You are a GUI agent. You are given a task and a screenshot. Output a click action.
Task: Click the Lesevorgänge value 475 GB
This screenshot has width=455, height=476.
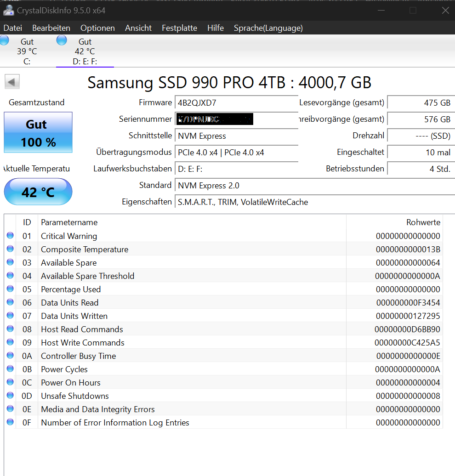pyautogui.click(x=421, y=102)
